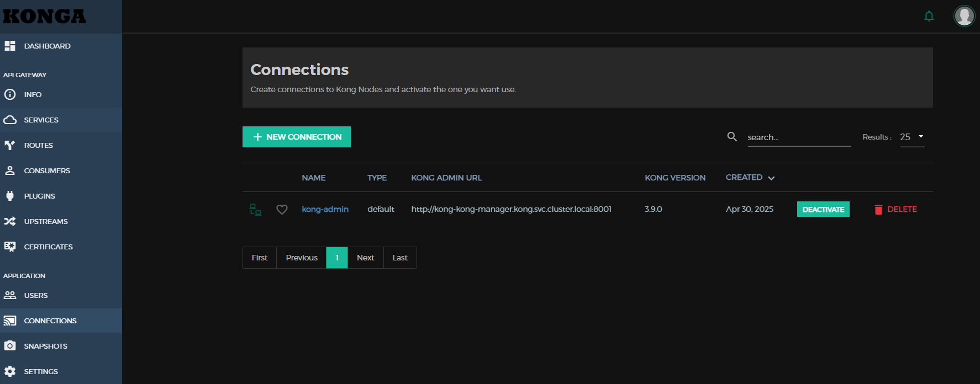
Task: Open Settings menu item
Action: tap(61, 371)
